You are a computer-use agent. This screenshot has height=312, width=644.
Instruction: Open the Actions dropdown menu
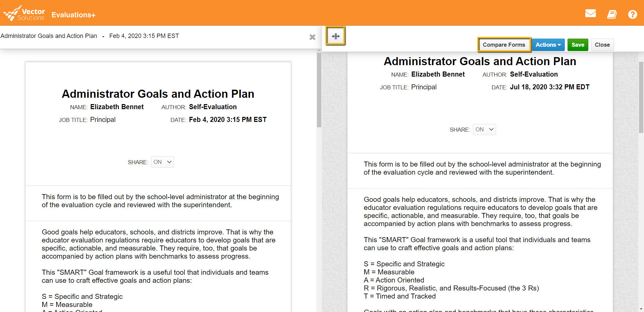point(548,45)
